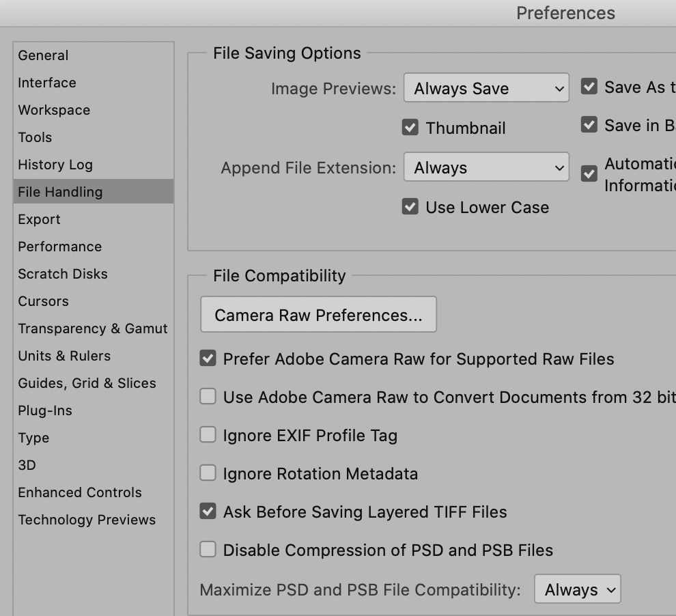
Task: Toggle the Thumbnail checkbox
Action: coord(410,128)
